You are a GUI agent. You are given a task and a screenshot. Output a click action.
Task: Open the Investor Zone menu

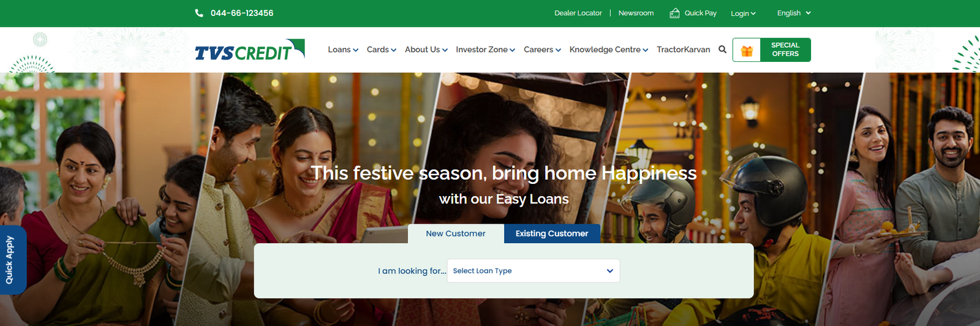486,50
